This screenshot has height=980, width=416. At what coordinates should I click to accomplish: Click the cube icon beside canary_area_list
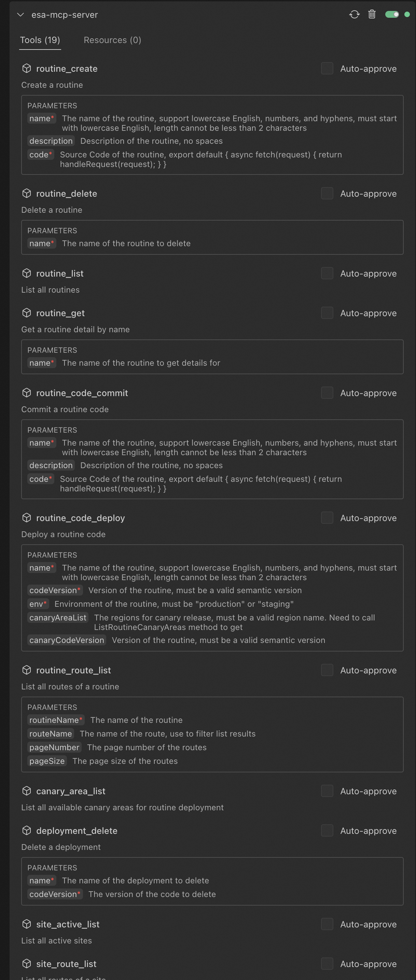(27, 791)
